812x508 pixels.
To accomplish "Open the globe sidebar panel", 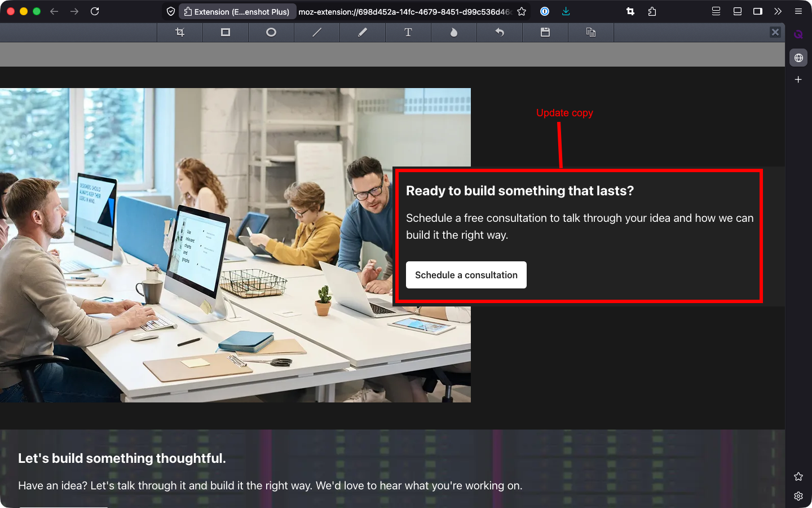I will coord(798,58).
